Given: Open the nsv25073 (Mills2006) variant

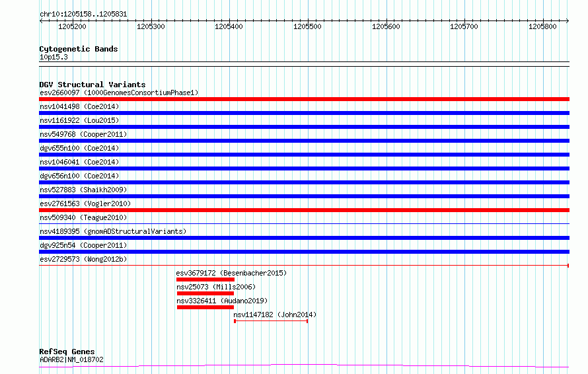Looking at the screenshot, I should pos(216,287).
